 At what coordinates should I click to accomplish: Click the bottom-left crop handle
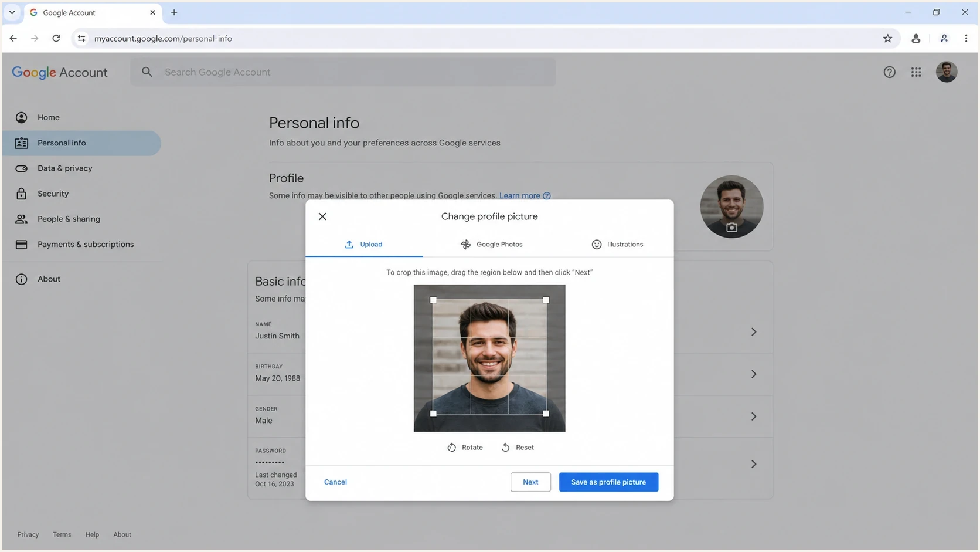433,414
